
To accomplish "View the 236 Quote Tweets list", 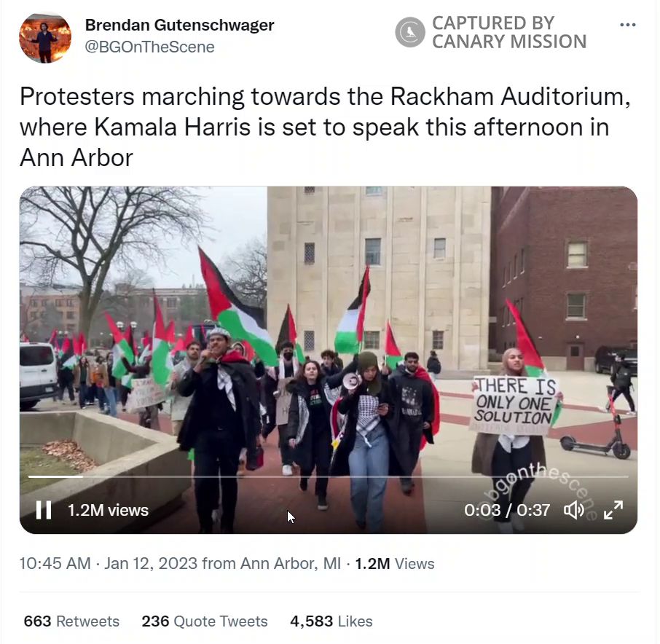I will 205,621.
